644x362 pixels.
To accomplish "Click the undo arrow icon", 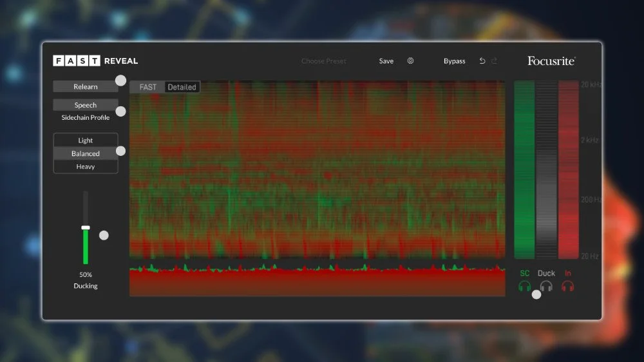I will [482, 61].
